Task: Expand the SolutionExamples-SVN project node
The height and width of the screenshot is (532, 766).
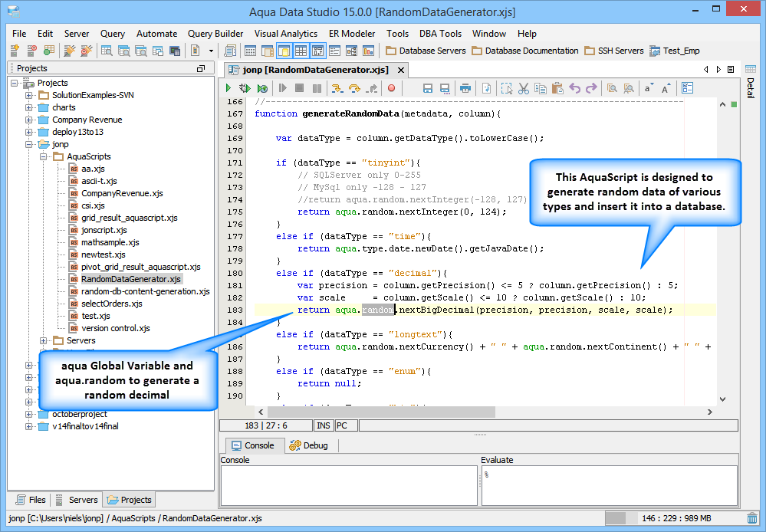Action: [x=29, y=95]
